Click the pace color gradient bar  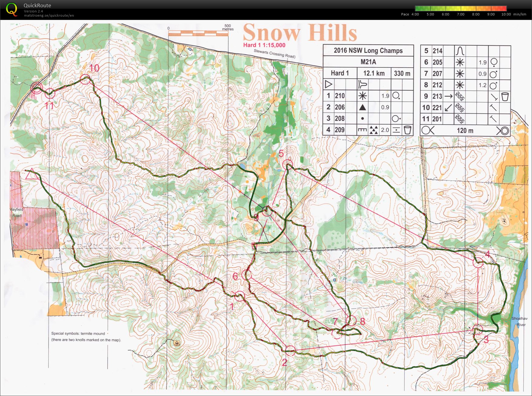click(x=460, y=8)
